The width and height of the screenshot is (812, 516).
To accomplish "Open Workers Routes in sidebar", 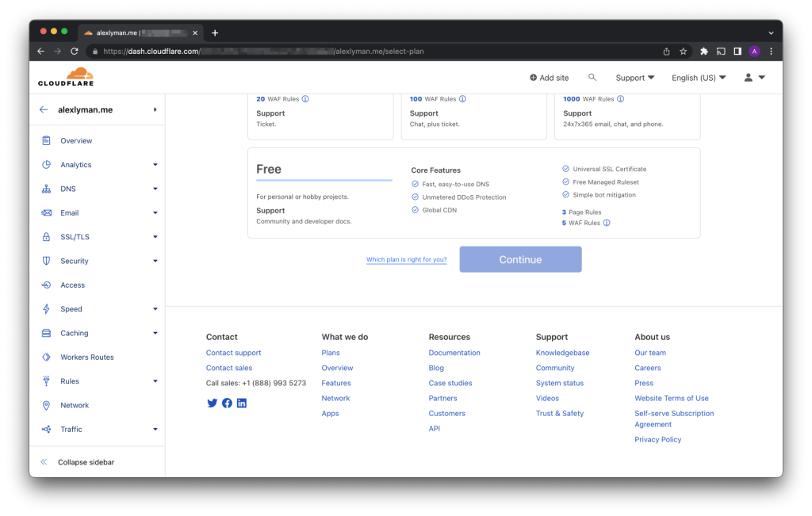I will pyautogui.click(x=86, y=357).
